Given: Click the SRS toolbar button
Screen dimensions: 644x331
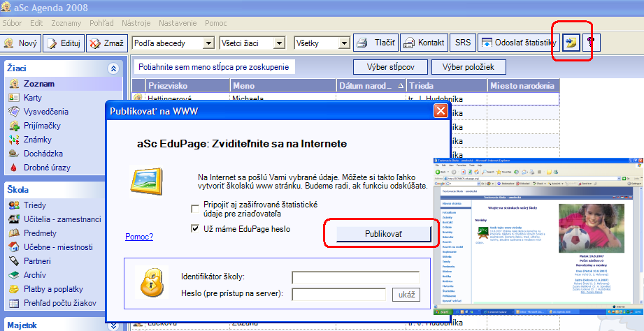Looking at the screenshot, I should click(x=462, y=43).
